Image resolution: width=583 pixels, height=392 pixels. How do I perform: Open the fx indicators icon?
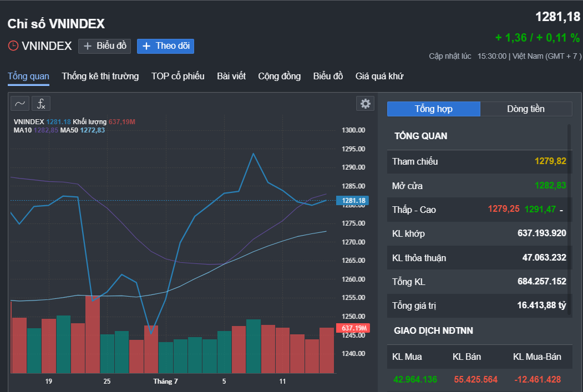[41, 104]
